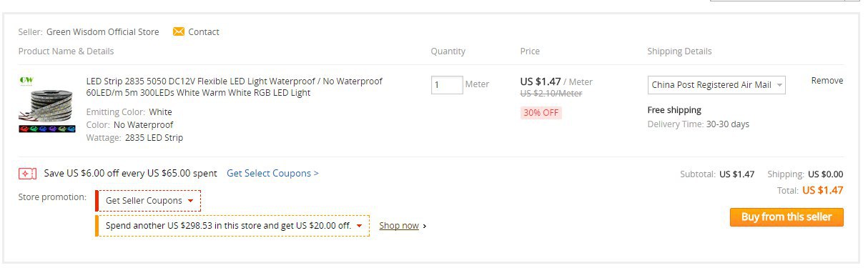Click the quantity input field showing 1
868x268 pixels.
(x=447, y=85)
